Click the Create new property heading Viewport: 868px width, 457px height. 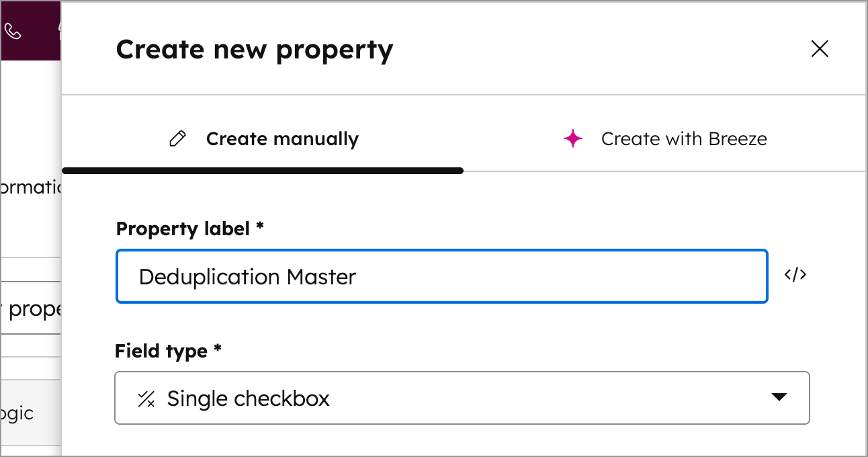[255, 49]
